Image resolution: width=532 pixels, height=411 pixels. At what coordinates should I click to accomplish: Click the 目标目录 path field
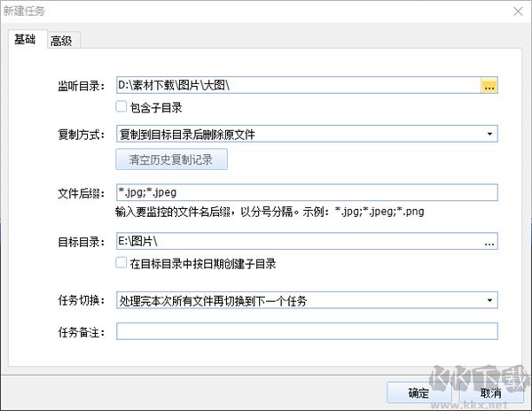299,241
